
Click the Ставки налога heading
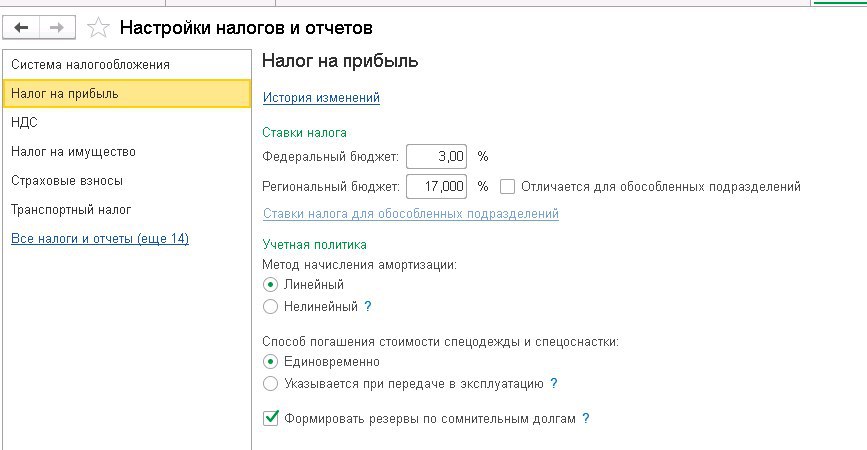[x=304, y=133]
